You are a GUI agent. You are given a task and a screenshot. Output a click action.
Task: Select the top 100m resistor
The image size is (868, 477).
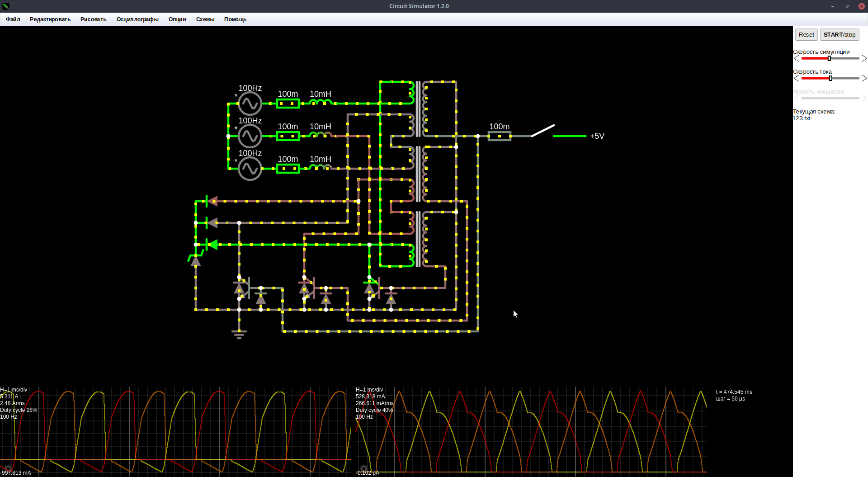[x=288, y=104]
